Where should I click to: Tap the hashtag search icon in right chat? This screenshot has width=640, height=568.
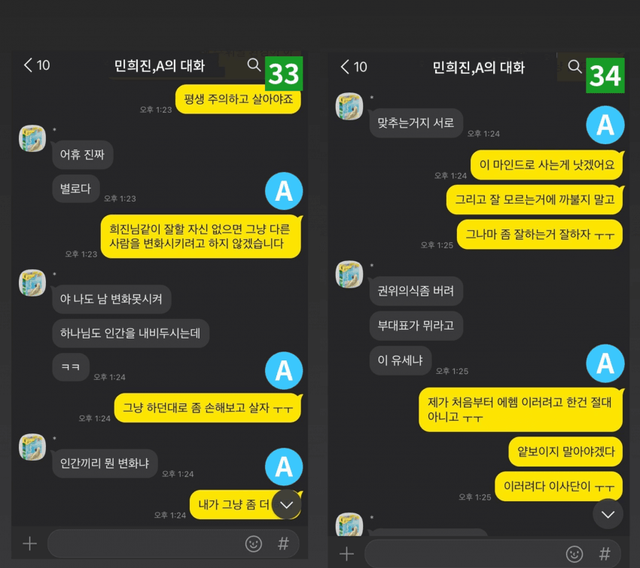[604, 554]
